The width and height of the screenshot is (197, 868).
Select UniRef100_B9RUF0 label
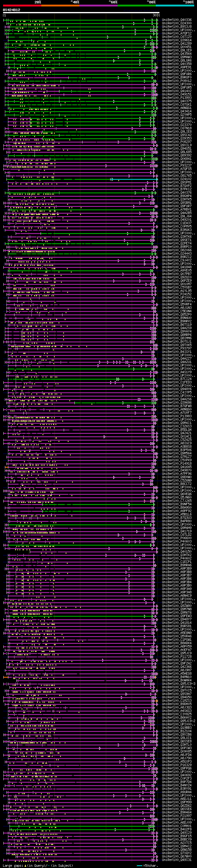click(x=177, y=77)
